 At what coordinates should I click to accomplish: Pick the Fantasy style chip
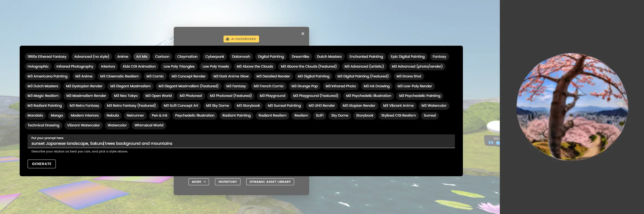pyautogui.click(x=439, y=57)
